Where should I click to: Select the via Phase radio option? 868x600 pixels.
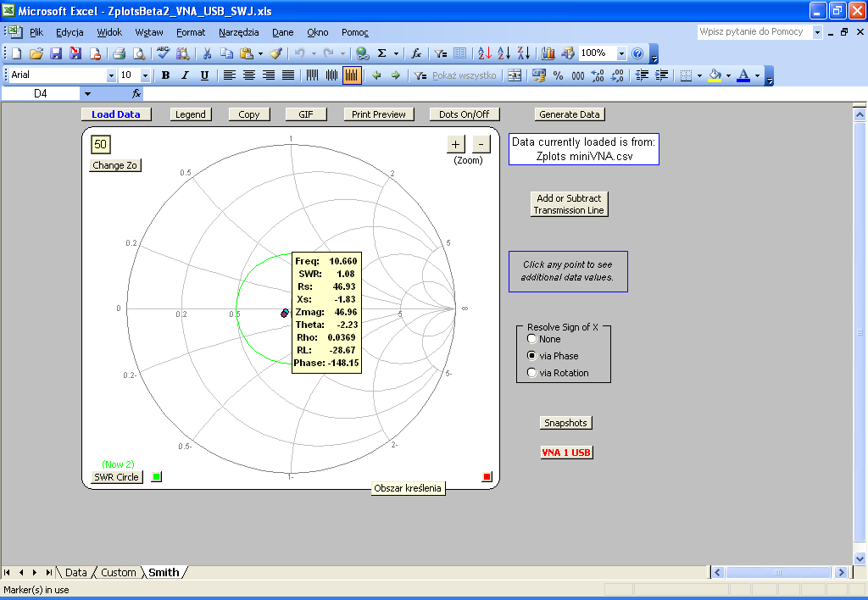pos(532,356)
